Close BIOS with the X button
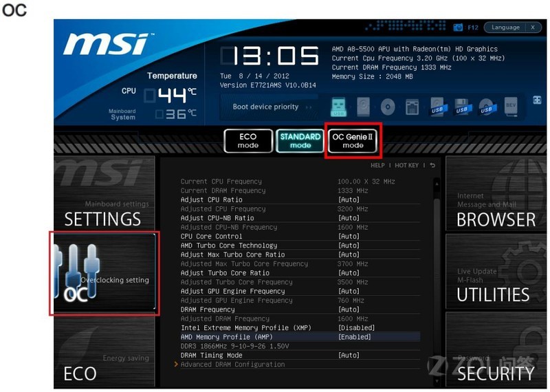Image resolution: width=550 pixels, height=392 pixels. point(533,27)
